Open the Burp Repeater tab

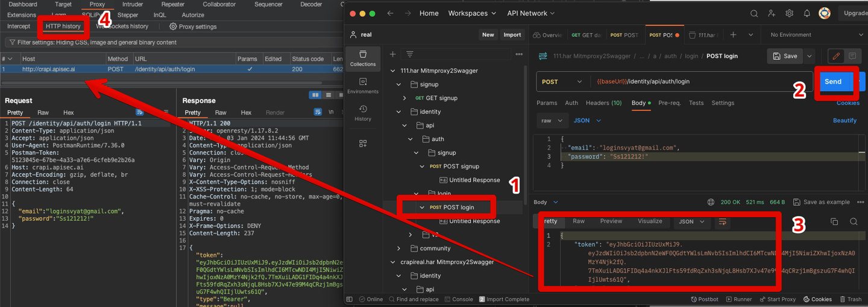click(173, 4)
